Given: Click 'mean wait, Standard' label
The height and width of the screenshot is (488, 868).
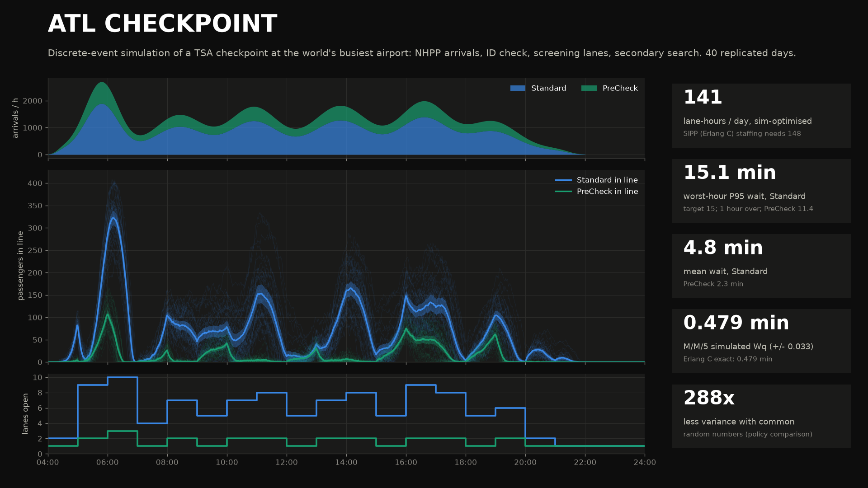Looking at the screenshot, I should [725, 272].
